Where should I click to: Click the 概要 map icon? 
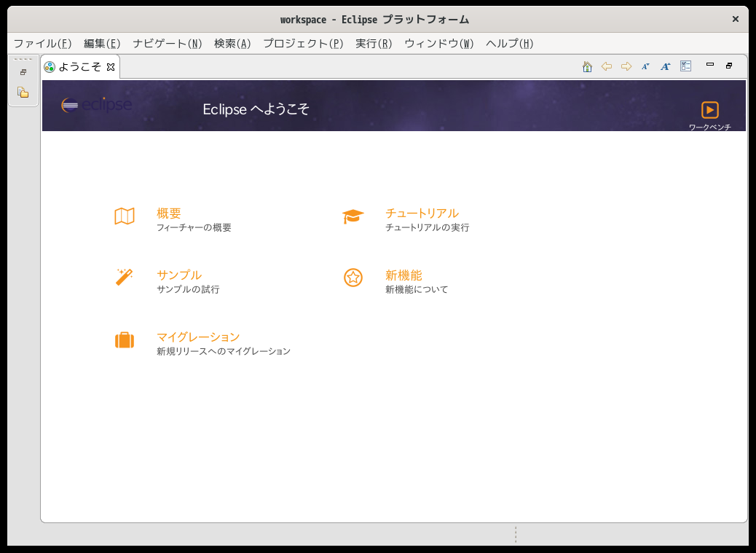coord(125,216)
